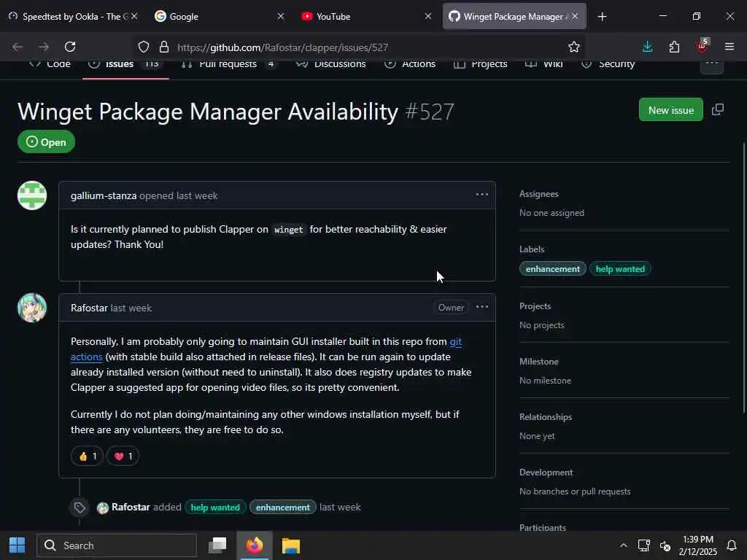Reload the current page

click(70, 47)
